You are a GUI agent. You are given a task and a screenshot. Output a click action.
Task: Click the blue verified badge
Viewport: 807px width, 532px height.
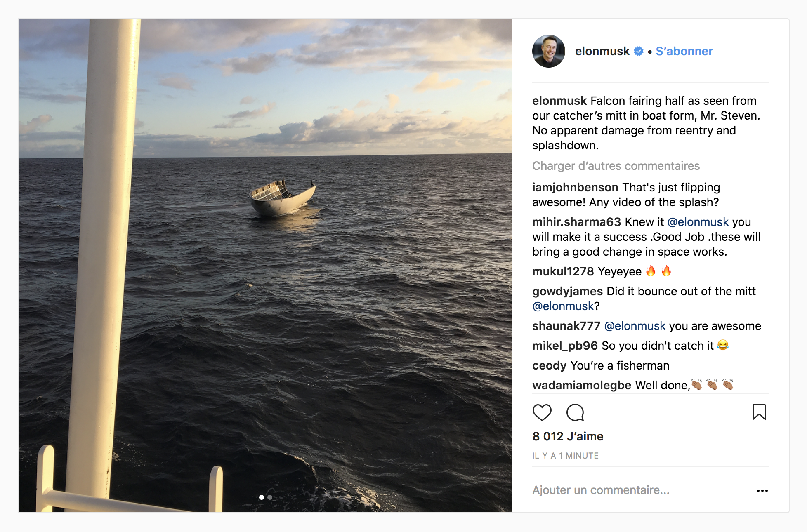pyautogui.click(x=639, y=51)
